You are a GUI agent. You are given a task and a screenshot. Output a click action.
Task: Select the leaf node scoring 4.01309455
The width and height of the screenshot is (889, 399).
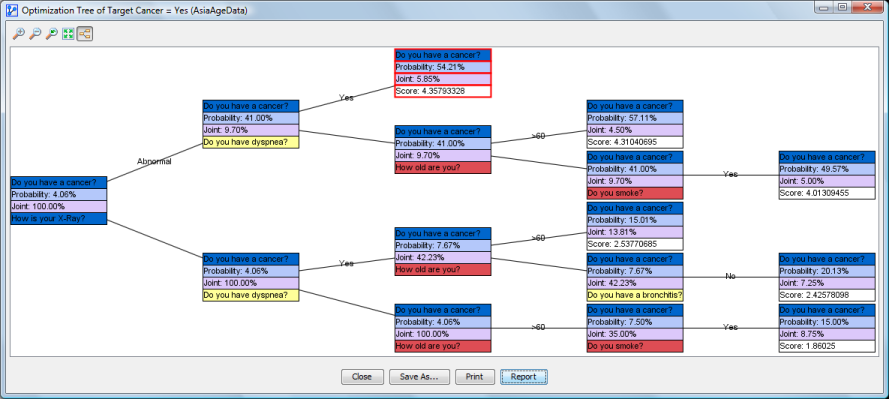point(827,175)
